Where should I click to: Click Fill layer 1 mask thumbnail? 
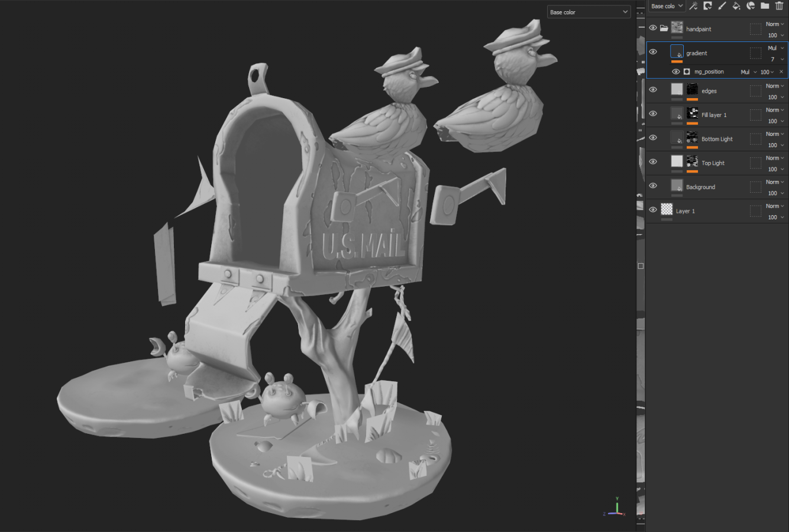(692, 113)
